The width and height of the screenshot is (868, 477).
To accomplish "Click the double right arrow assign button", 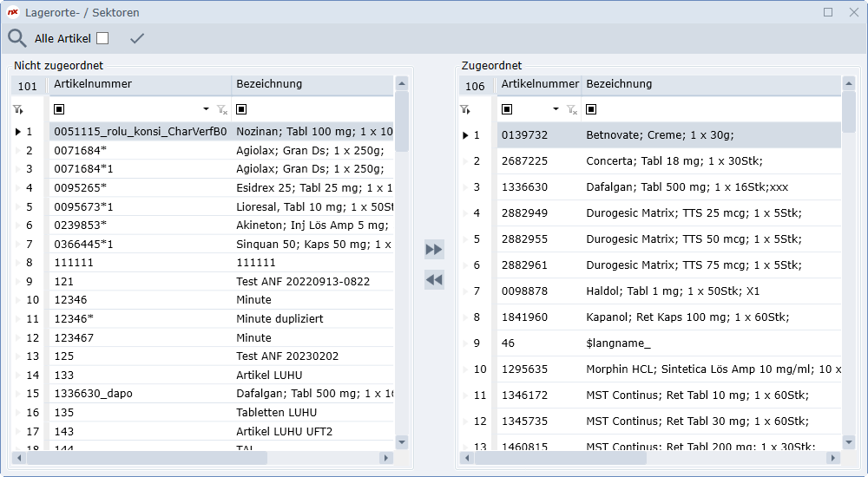I will (x=434, y=250).
